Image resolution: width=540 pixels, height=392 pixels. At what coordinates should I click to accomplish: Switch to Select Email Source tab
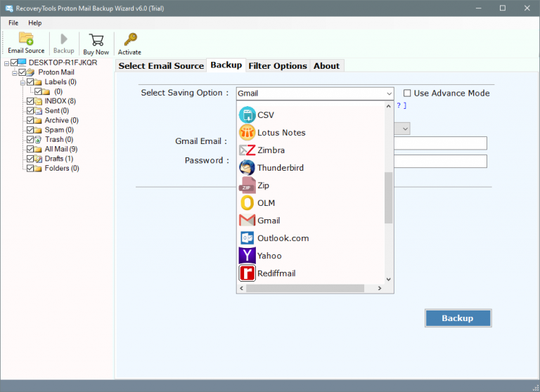pyautogui.click(x=161, y=66)
